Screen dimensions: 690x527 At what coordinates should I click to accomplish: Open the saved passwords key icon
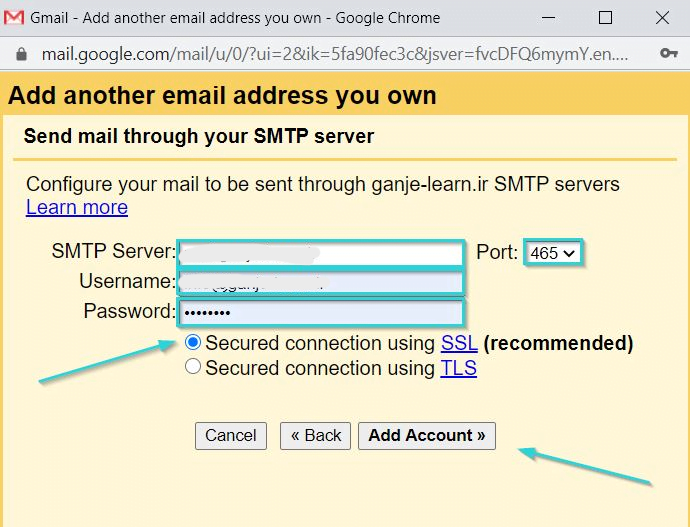668,54
